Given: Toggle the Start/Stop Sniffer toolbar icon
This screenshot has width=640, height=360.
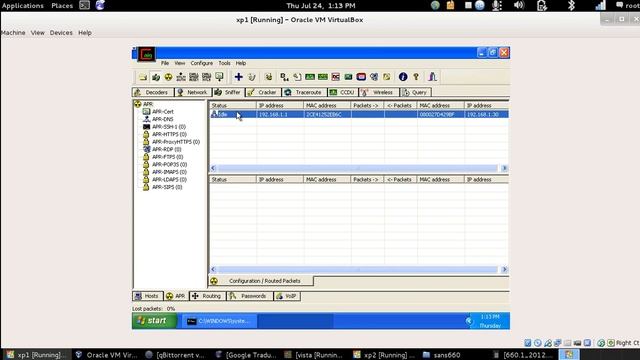Looking at the screenshot, I should pyautogui.click(x=156, y=77).
